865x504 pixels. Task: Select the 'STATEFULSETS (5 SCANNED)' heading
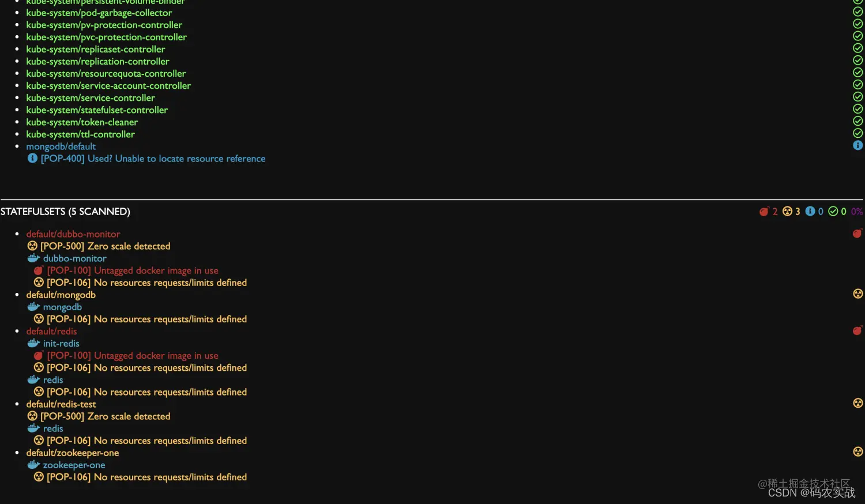pos(65,212)
